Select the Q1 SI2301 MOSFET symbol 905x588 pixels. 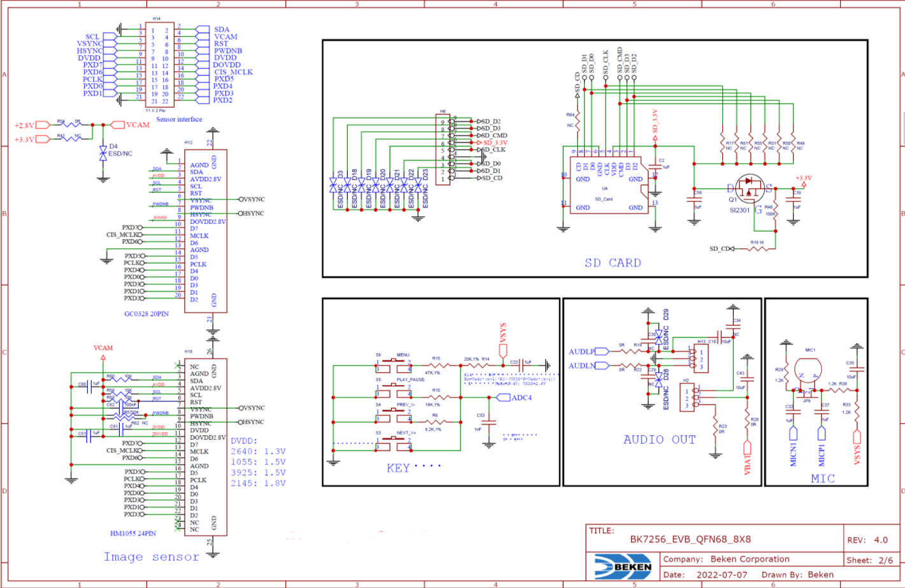(x=749, y=188)
